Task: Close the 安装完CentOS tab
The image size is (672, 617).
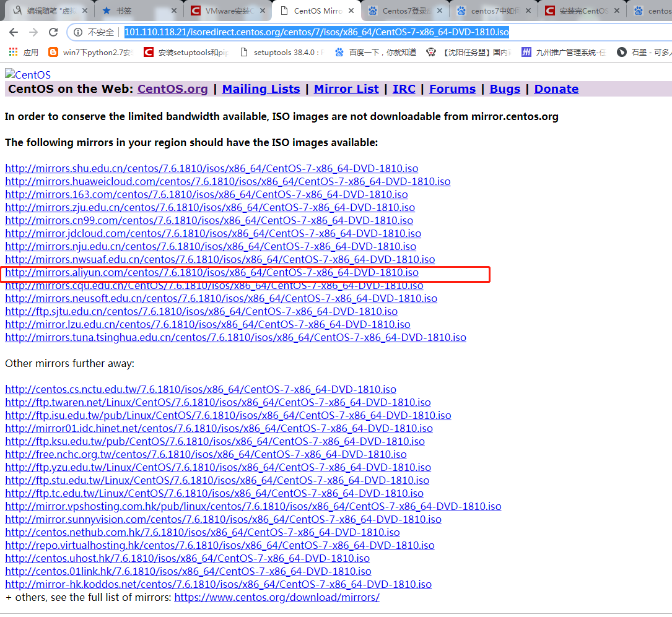Action: click(617, 11)
